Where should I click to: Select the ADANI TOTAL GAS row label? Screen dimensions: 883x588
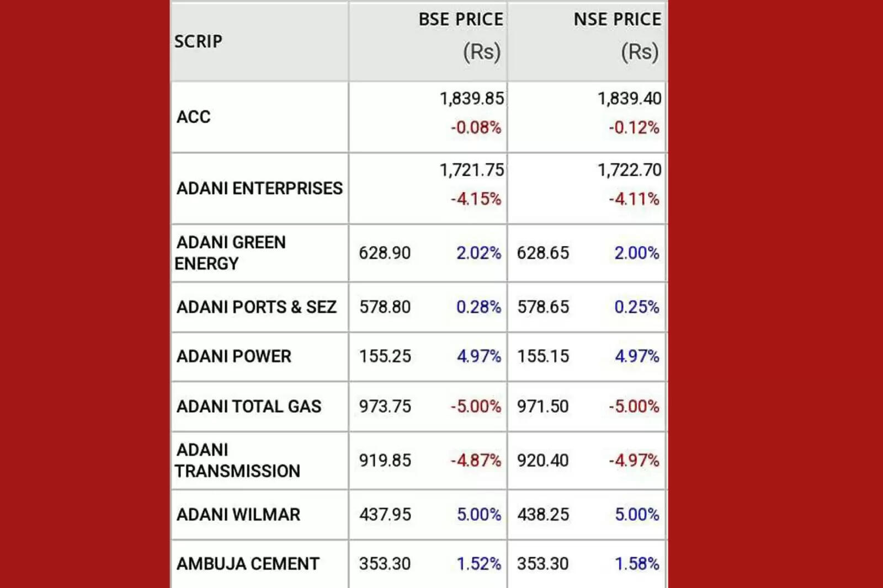click(x=248, y=407)
